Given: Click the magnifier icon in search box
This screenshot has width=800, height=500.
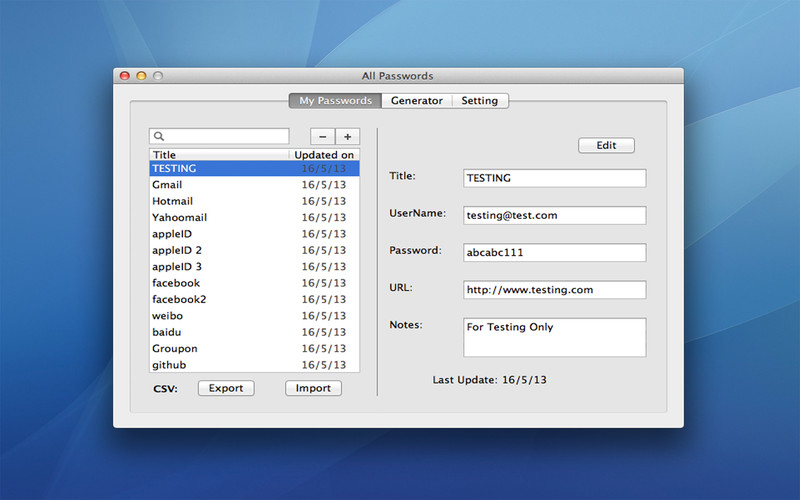Looking at the screenshot, I should click(159, 136).
